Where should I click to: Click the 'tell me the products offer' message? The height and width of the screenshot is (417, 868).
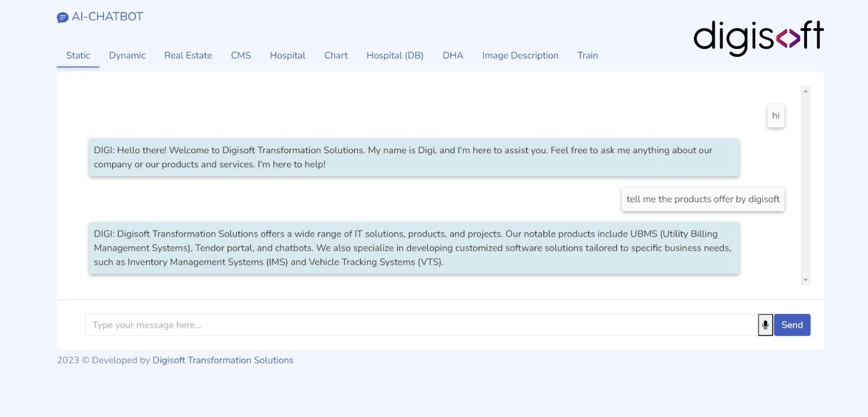click(703, 199)
